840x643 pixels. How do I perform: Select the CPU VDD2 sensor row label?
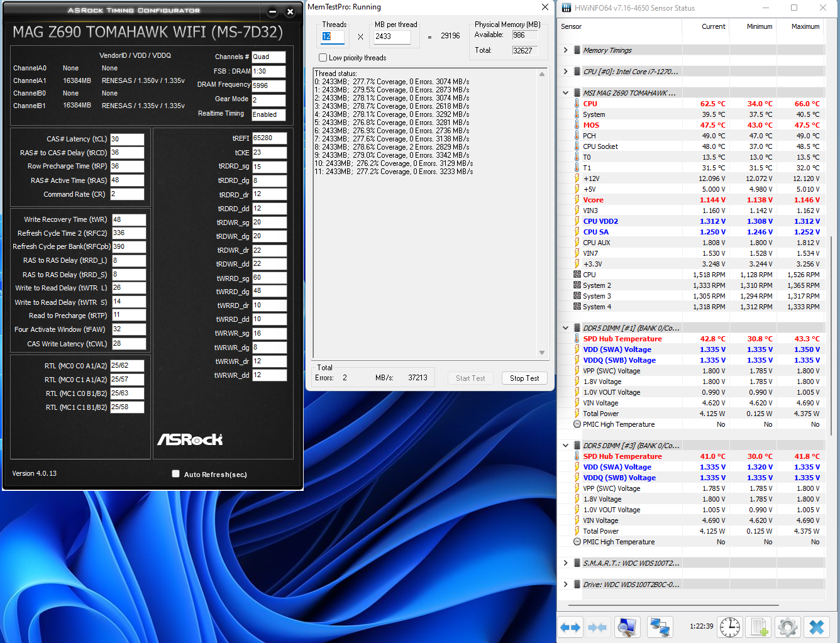point(600,221)
